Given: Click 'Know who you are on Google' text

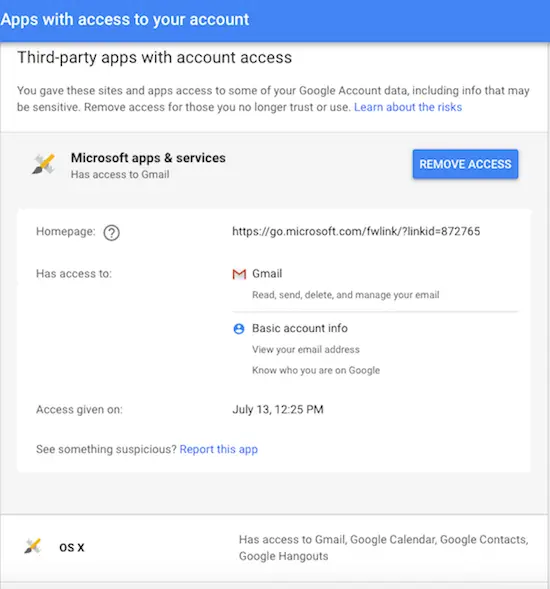Looking at the screenshot, I should (316, 370).
